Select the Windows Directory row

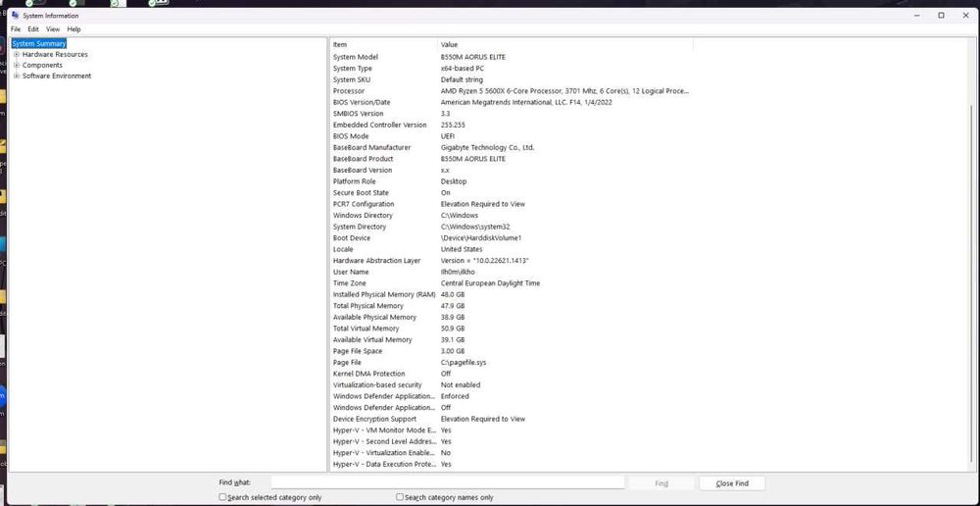click(x=512, y=215)
